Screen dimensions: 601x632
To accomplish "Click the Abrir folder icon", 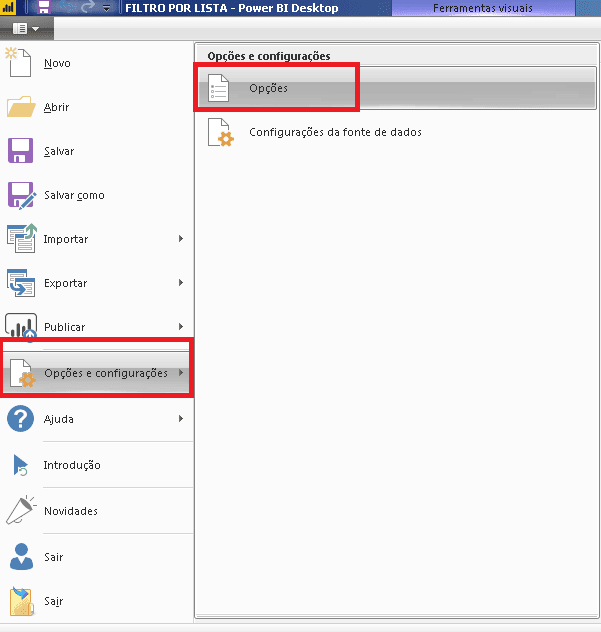I will [x=21, y=106].
